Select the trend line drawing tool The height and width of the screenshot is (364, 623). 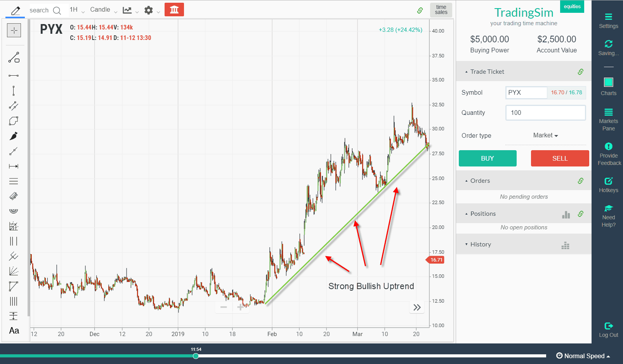(14, 57)
